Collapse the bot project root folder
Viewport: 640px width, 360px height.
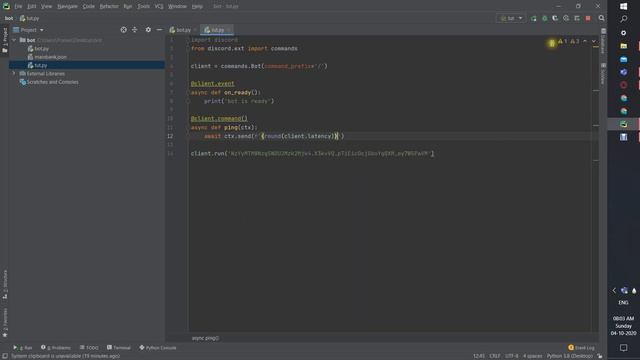point(14,40)
